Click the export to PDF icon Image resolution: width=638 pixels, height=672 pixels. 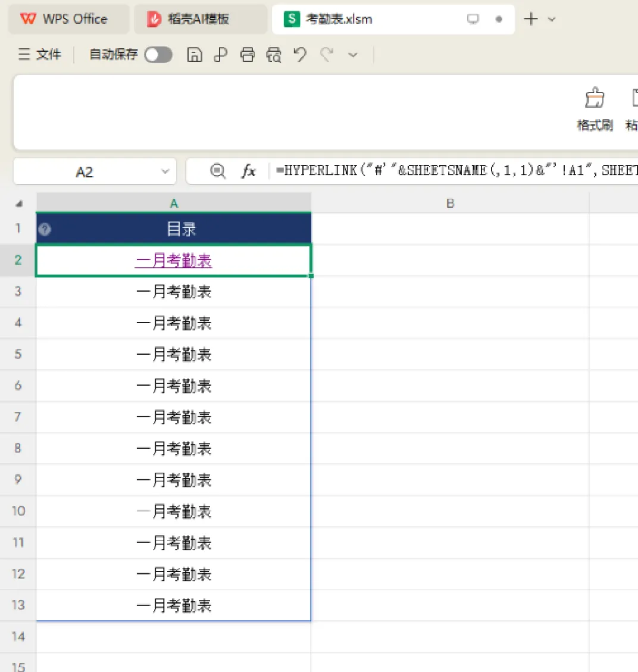(x=220, y=55)
